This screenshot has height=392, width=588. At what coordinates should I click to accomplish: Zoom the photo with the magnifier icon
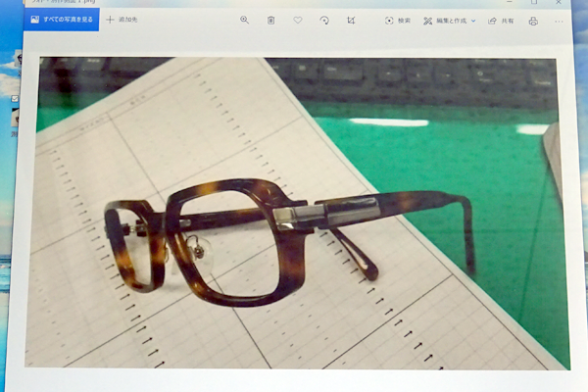click(x=244, y=20)
